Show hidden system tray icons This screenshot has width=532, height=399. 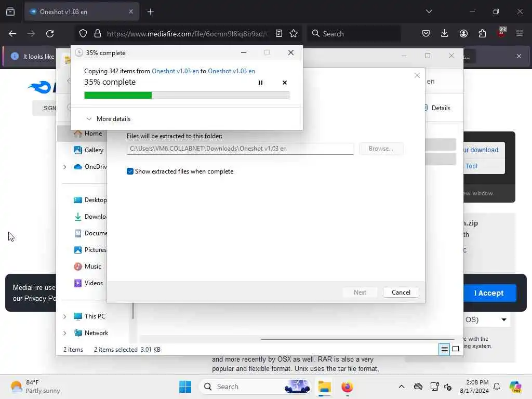tap(402, 387)
